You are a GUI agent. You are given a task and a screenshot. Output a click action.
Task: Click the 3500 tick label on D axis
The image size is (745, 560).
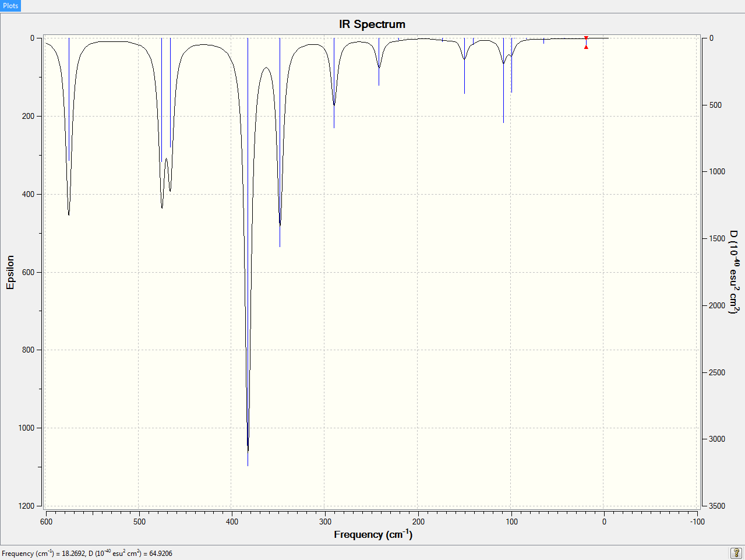pos(717,506)
